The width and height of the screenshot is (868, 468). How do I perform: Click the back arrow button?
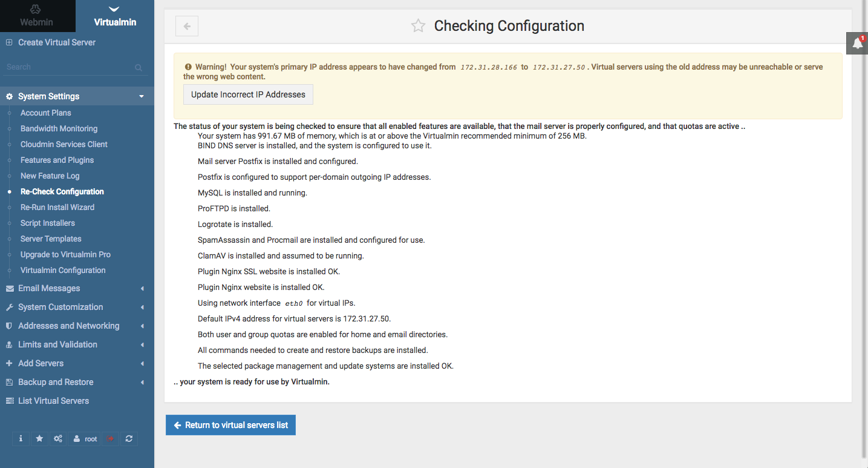point(187,26)
